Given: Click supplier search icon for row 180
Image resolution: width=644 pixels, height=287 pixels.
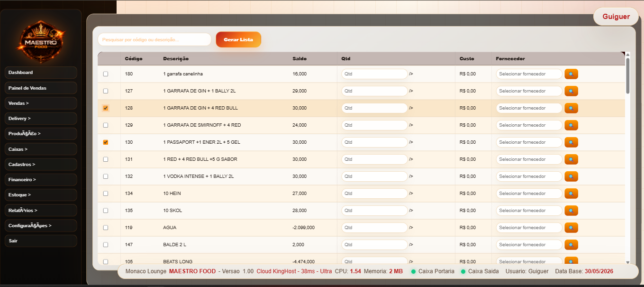Looking at the screenshot, I should [571, 74].
